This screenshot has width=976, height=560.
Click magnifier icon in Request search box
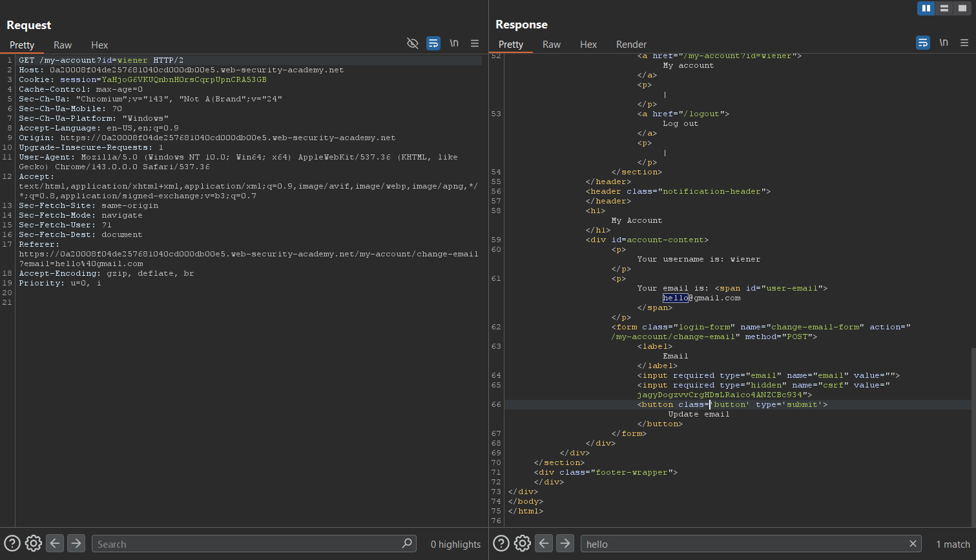407,543
